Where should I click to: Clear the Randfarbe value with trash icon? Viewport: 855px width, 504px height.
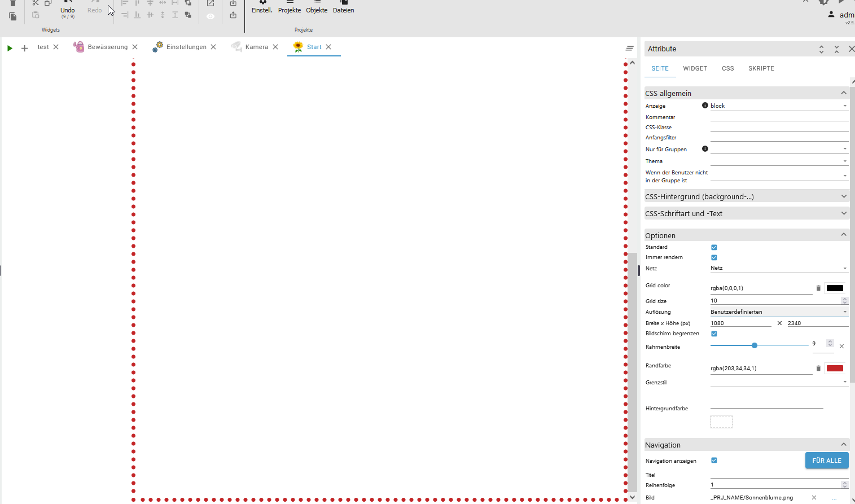[x=818, y=369]
